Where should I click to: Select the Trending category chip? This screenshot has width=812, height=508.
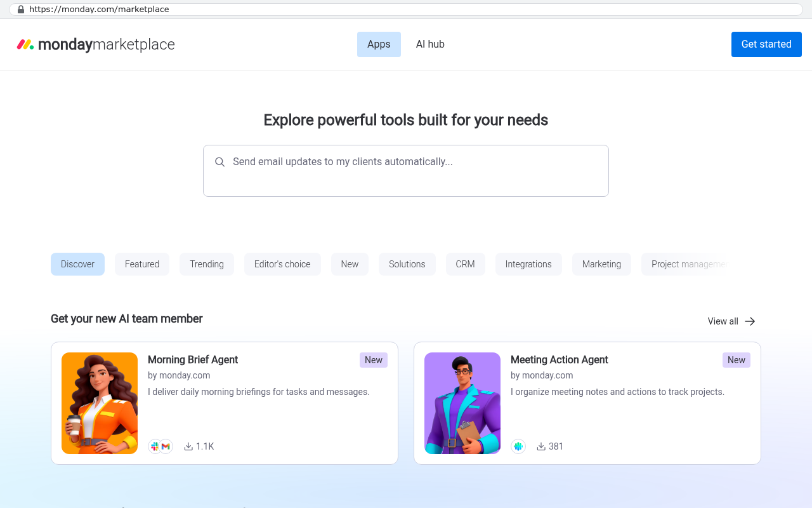(x=207, y=264)
